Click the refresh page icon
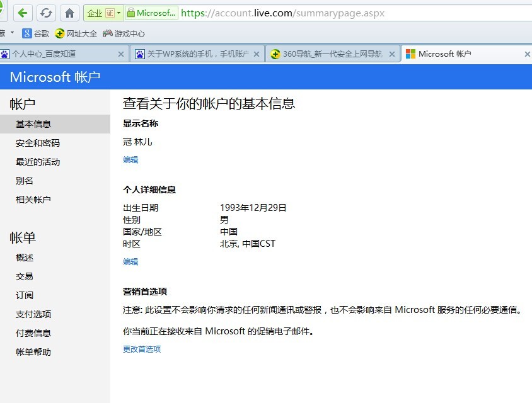The height and width of the screenshot is (403, 532). click(46, 13)
